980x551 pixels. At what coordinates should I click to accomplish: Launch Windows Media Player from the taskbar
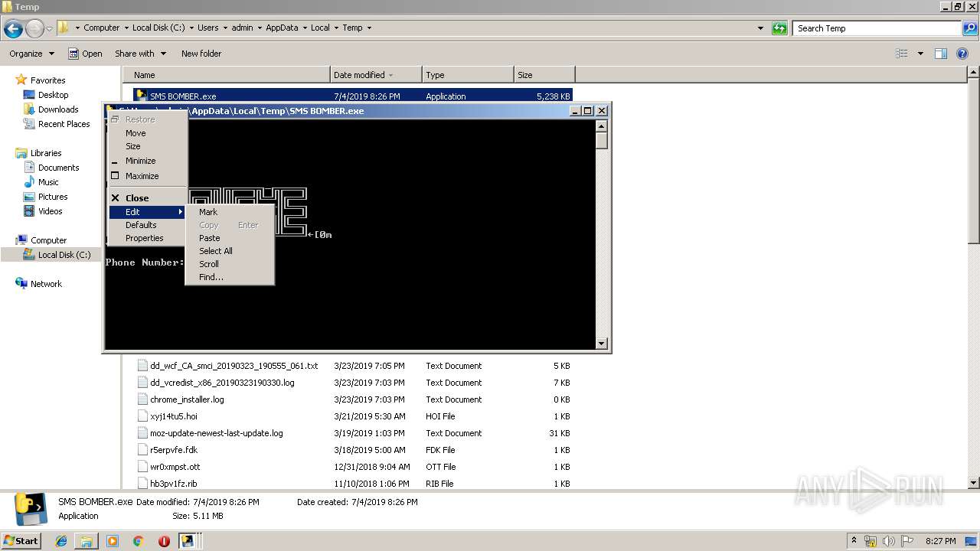point(113,541)
